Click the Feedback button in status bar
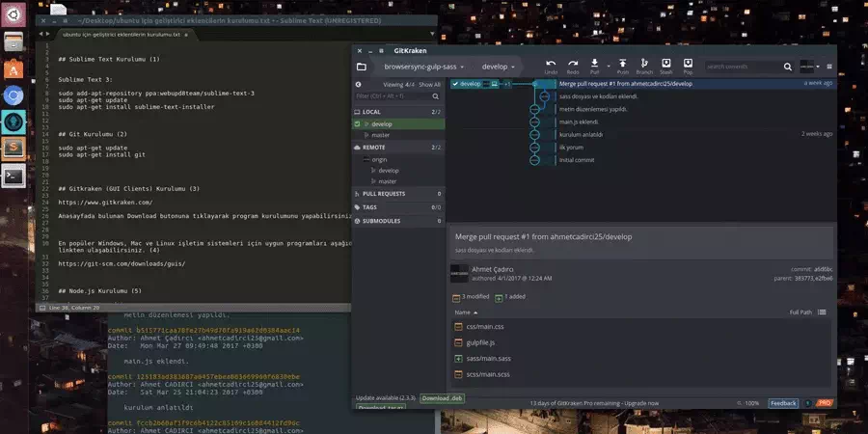Image resolution: width=868 pixels, height=434 pixels. pyautogui.click(x=783, y=403)
